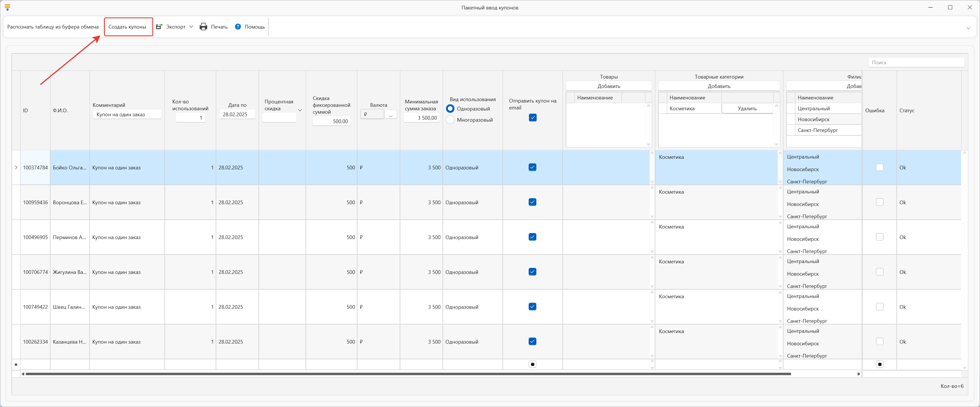980x407 pixels.
Task: Open the Процентная скидка dropdown
Action: [300, 110]
